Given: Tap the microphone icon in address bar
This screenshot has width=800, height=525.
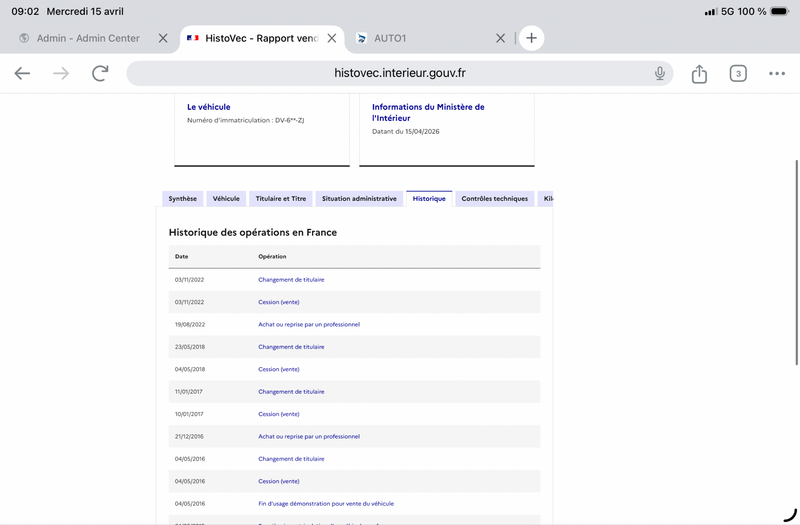Looking at the screenshot, I should pyautogui.click(x=660, y=73).
